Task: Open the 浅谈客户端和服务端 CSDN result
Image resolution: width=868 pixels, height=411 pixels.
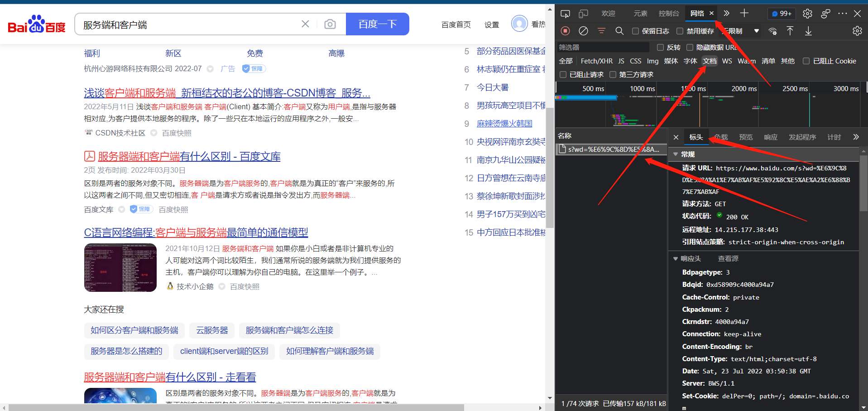Action: click(x=227, y=93)
